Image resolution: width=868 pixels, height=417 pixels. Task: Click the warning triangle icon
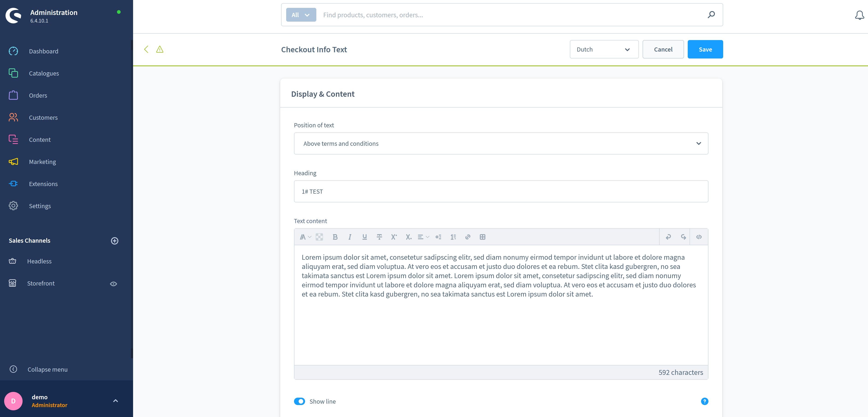(160, 50)
